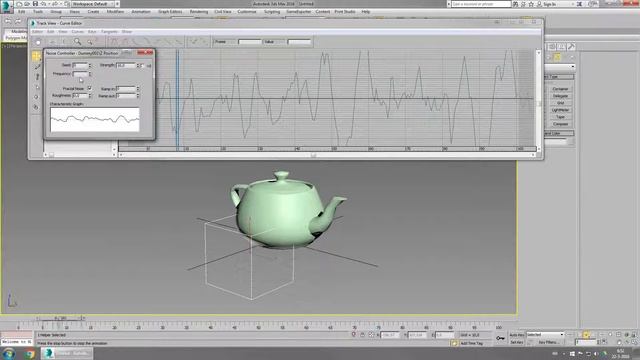This screenshot has height=360, width=640.
Task: Close the Noise Controller dialog
Action: [x=144, y=53]
